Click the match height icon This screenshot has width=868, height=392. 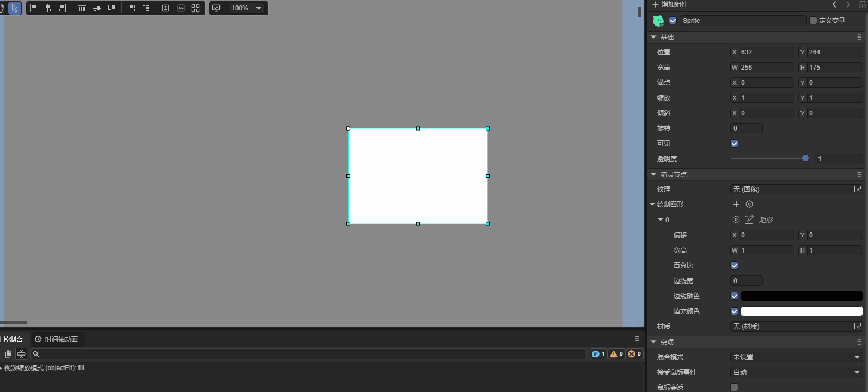coord(166,8)
